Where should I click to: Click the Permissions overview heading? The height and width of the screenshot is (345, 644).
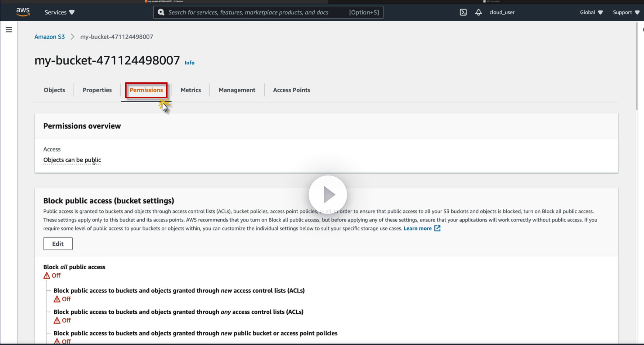82,126
